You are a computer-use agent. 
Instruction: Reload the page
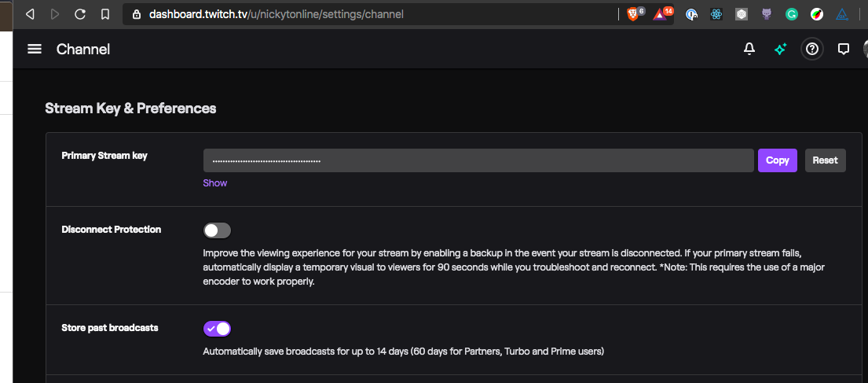[x=80, y=14]
